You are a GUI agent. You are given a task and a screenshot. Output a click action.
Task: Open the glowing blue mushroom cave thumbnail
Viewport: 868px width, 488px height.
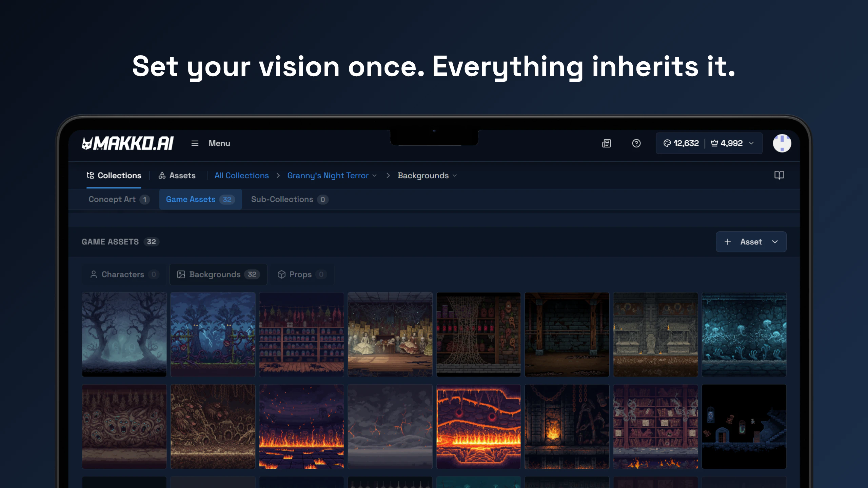click(744, 334)
